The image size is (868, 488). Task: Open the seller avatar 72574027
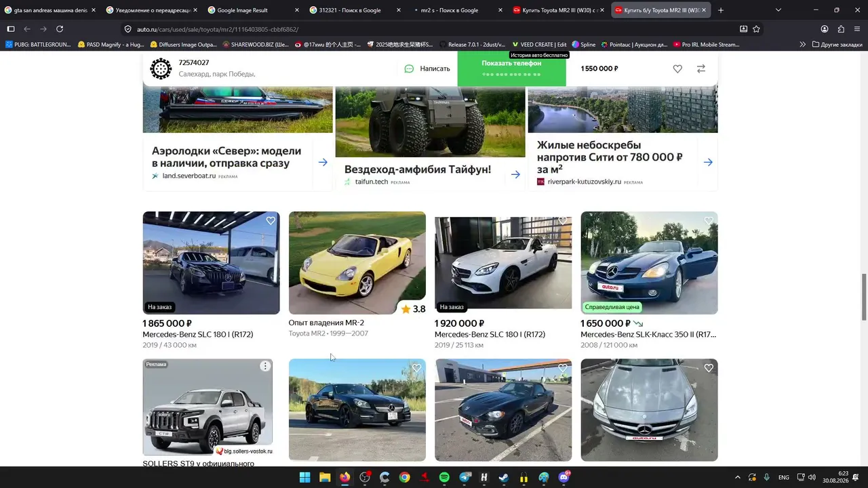coord(161,68)
